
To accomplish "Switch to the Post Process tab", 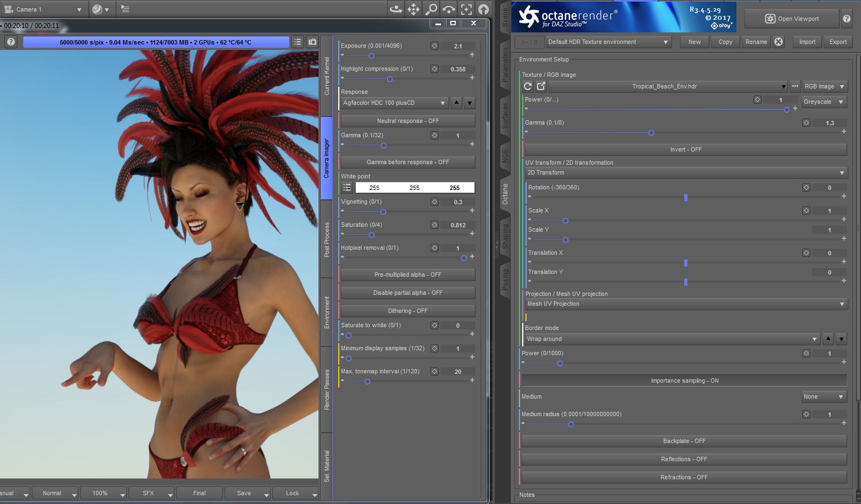I will pyautogui.click(x=327, y=239).
